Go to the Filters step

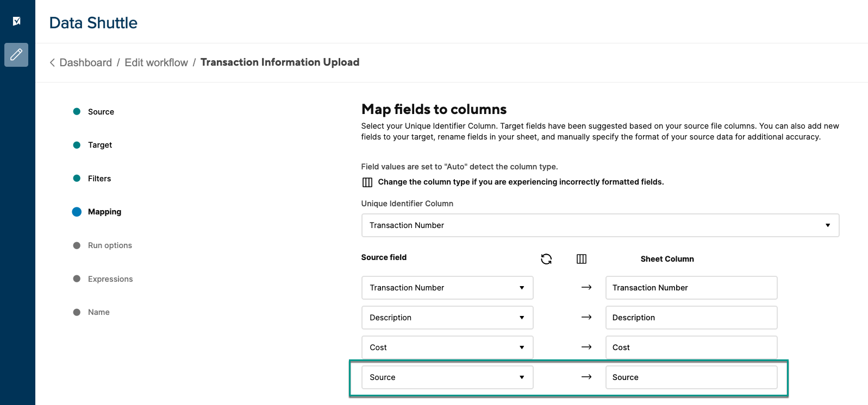coord(99,179)
